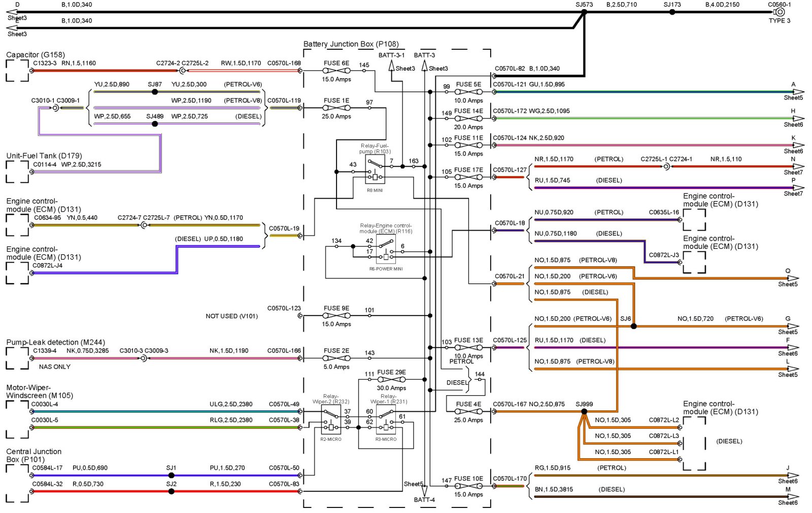Select the FUSE 1E 25.0 Amps symbol
Screen dimensions: 812x513
336,108
